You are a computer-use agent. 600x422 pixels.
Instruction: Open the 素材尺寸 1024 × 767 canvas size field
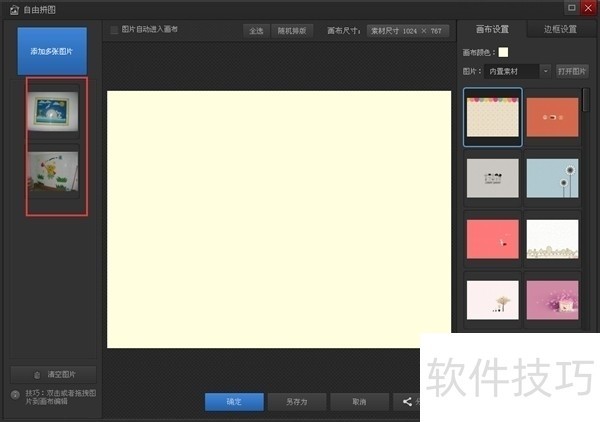point(408,31)
